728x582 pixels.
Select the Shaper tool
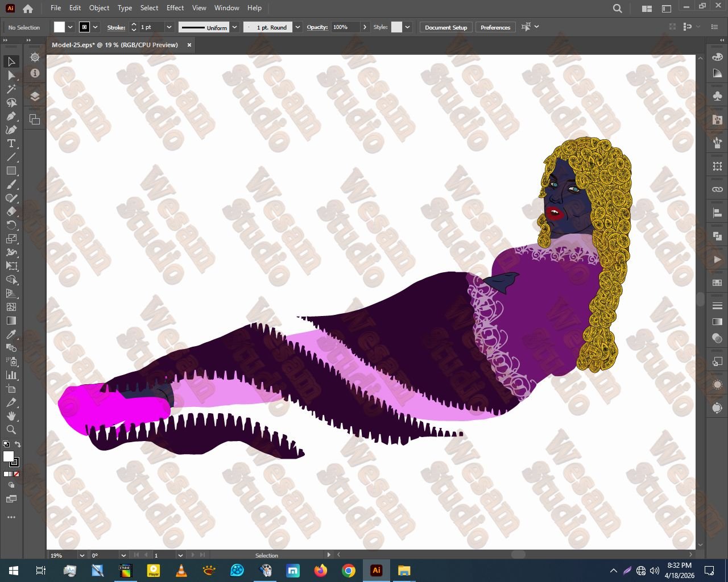[x=11, y=198]
